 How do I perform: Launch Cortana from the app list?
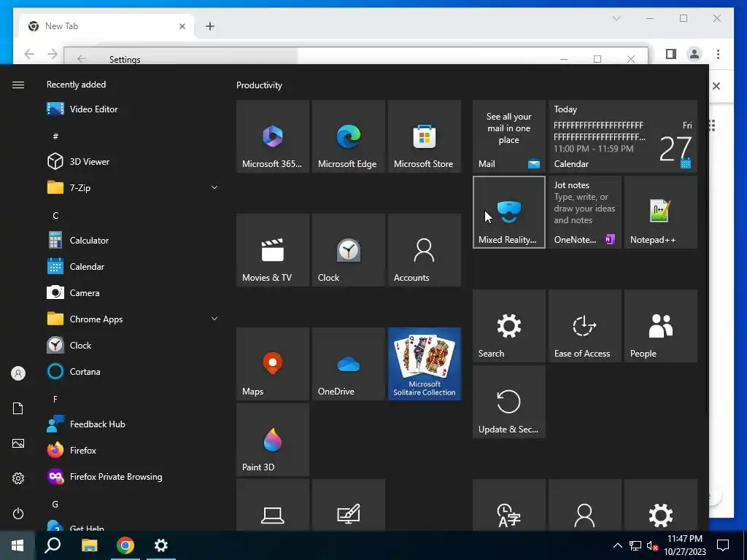(133, 371)
